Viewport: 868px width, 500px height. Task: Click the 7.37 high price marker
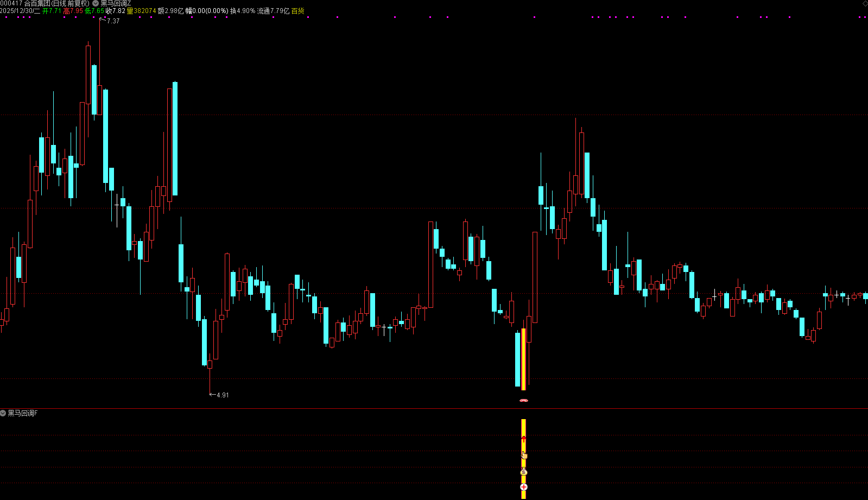113,21
